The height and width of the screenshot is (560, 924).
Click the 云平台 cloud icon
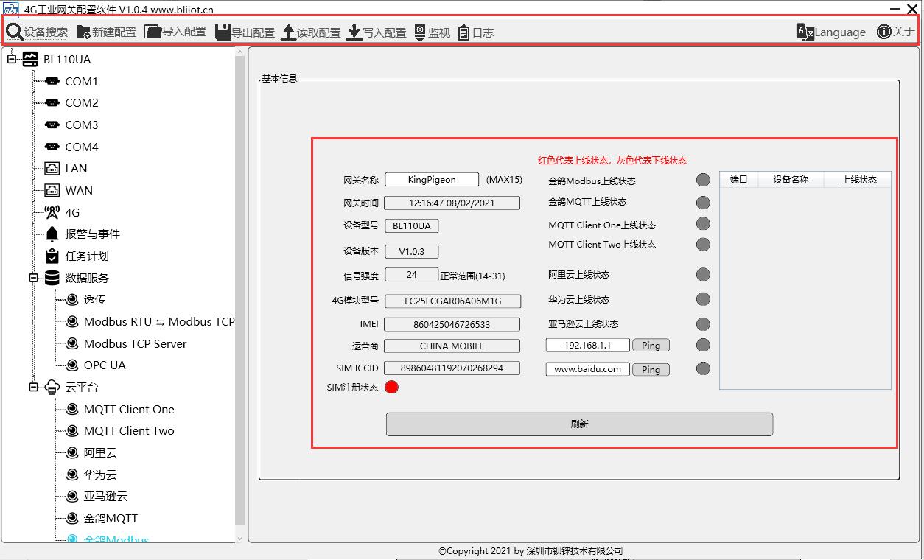click(x=52, y=388)
